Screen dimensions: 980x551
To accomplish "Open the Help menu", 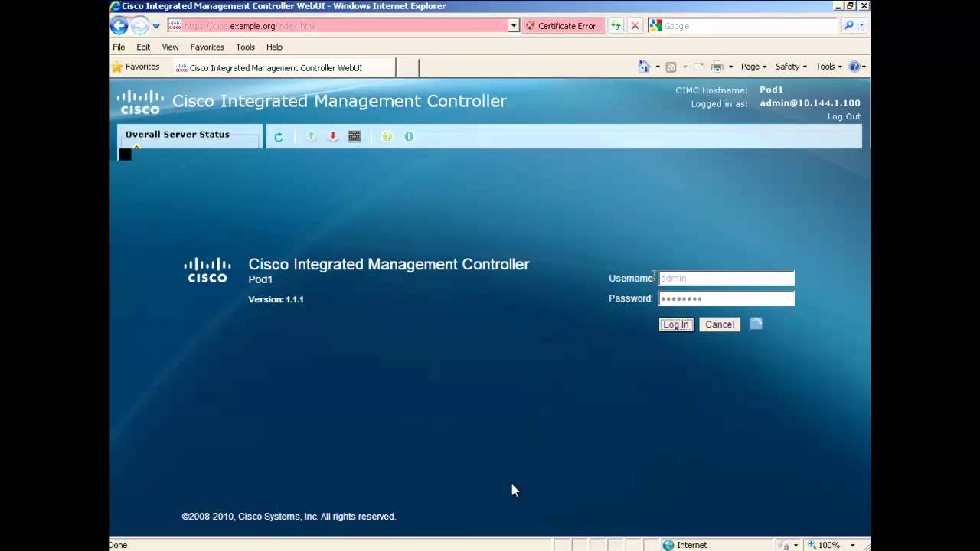I will click(x=274, y=47).
